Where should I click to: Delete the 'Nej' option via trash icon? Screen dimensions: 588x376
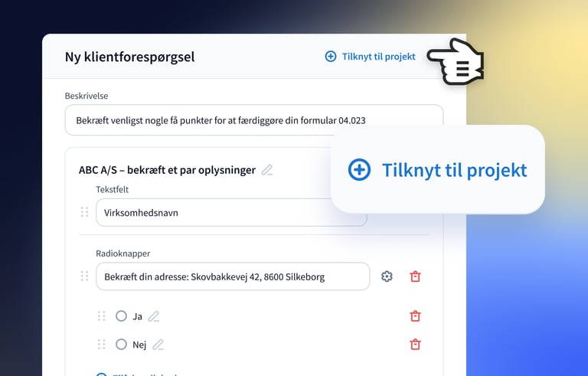[x=415, y=345]
